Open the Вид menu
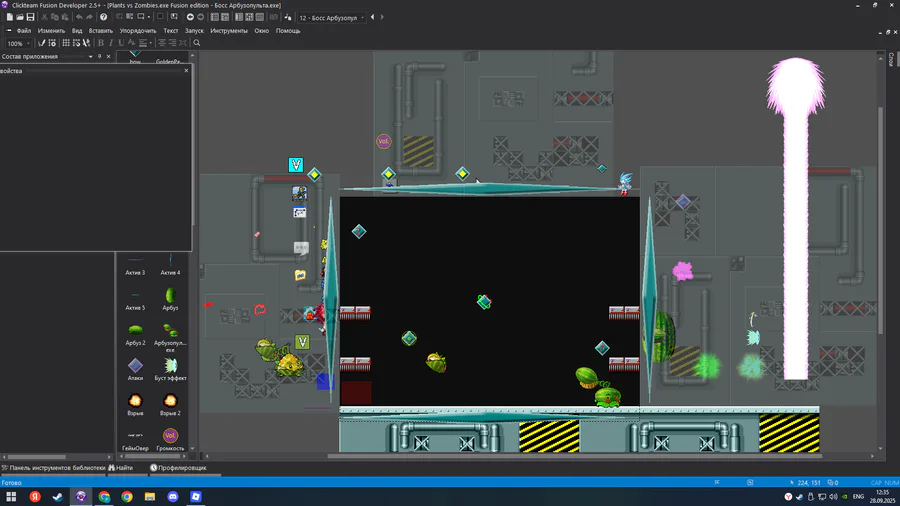900x506 pixels. click(x=77, y=31)
